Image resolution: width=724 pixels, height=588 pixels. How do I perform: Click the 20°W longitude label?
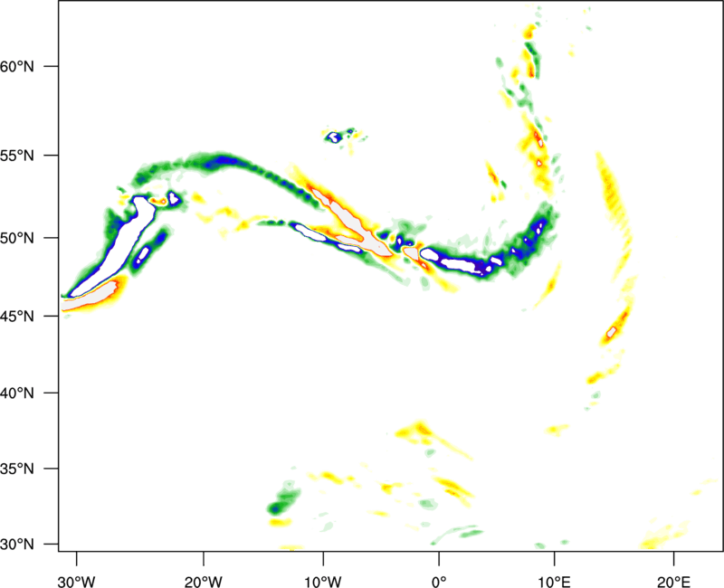click(x=204, y=582)
